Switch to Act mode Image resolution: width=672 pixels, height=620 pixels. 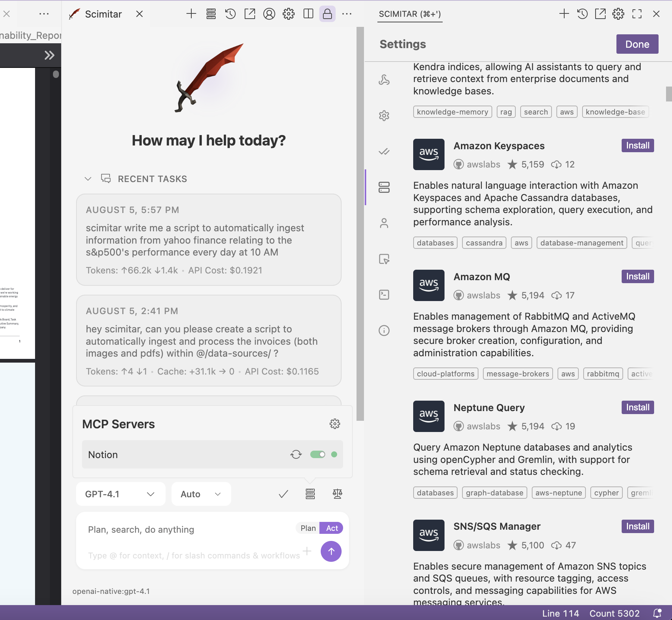click(x=332, y=528)
